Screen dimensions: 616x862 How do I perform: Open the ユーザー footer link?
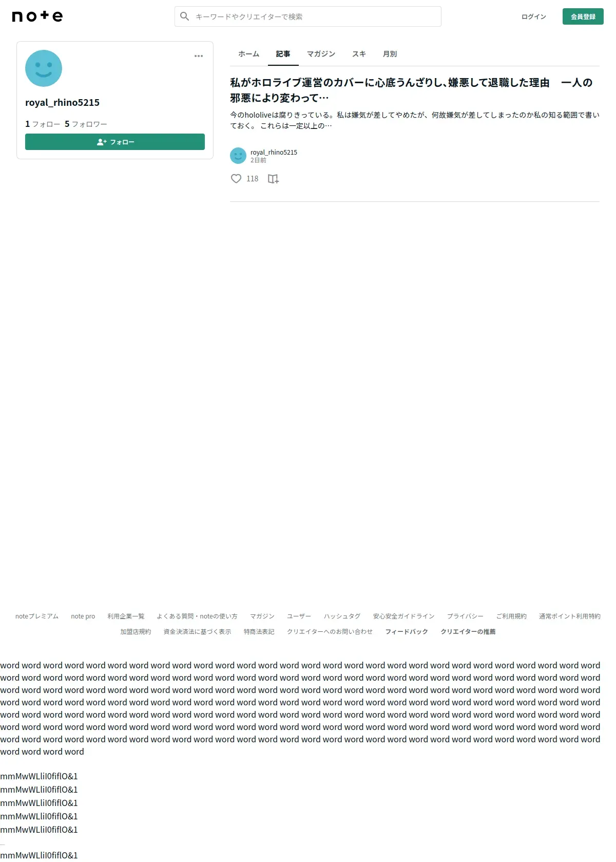(299, 616)
